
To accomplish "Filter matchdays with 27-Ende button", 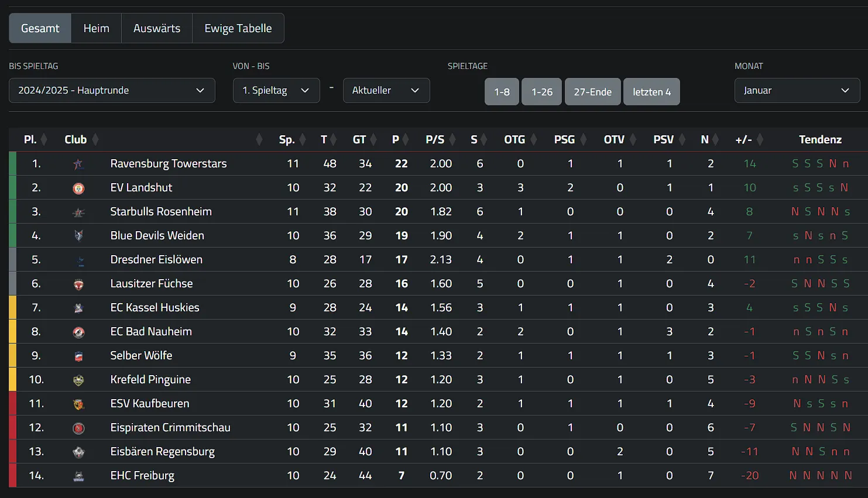I will (593, 92).
